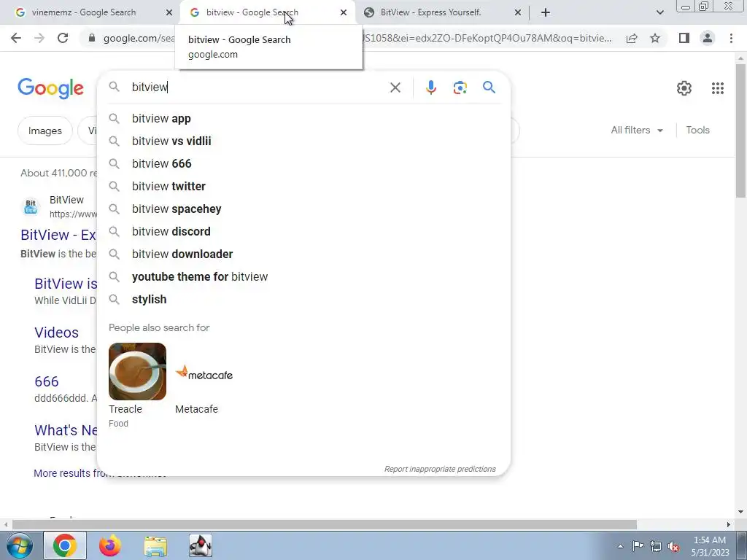This screenshot has width=747, height=560.
Task: Switch to vinememz Google Search tab
Action: pos(83,13)
